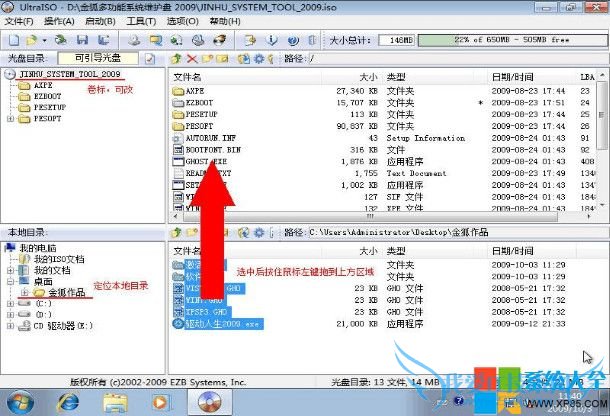Viewport: 610px width, 416px height.
Task: Click the Convert image format icon
Action: (x=176, y=40)
